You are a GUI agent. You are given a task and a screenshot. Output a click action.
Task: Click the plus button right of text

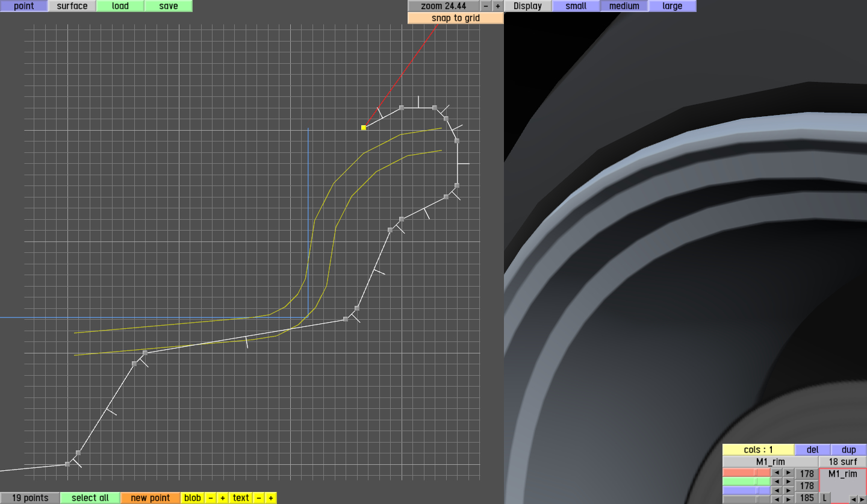271,498
